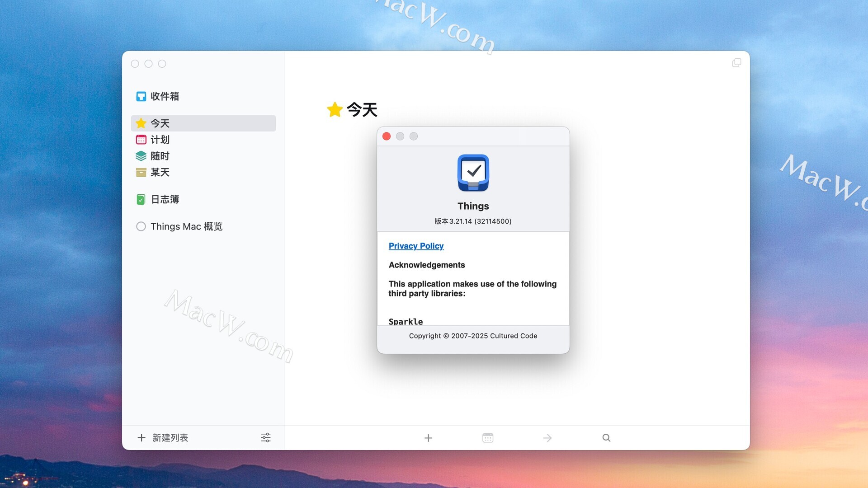Click the plus icon beside 新建列表

click(x=142, y=438)
